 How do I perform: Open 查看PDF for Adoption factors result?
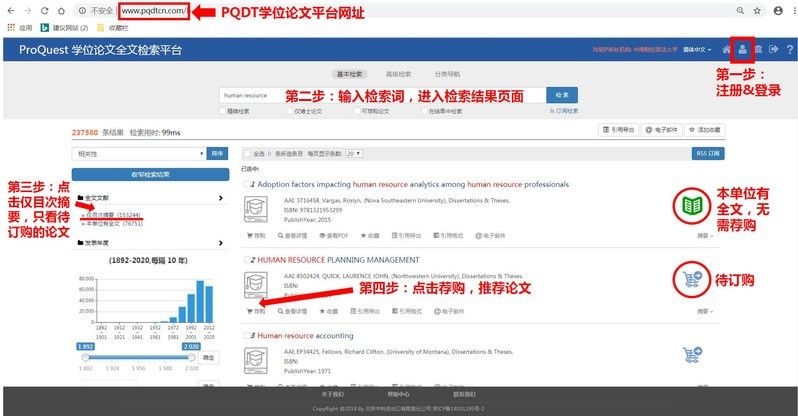(x=333, y=236)
